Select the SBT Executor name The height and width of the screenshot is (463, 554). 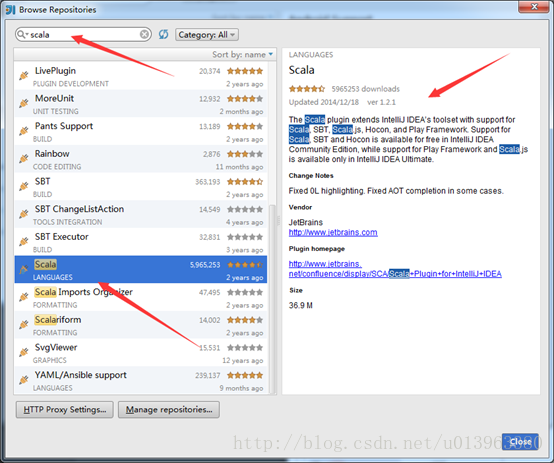tap(61, 237)
